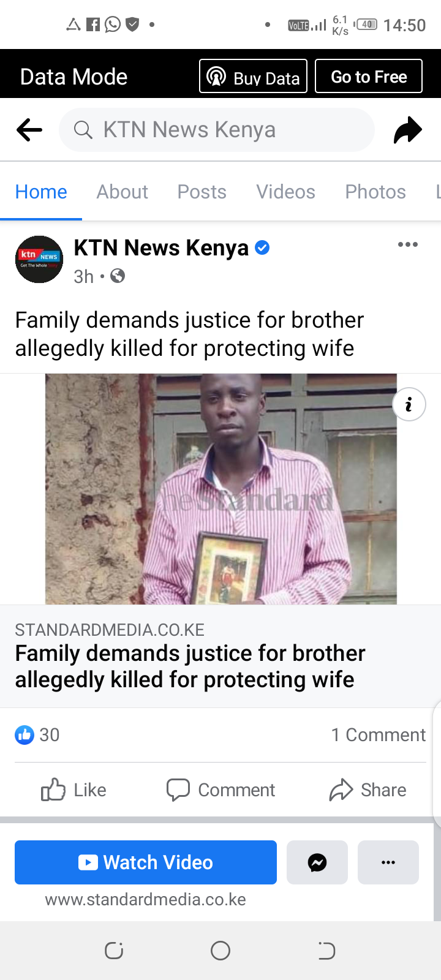Open the post's three-dot options menu
This screenshot has width=441, height=980.
point(408,244)
